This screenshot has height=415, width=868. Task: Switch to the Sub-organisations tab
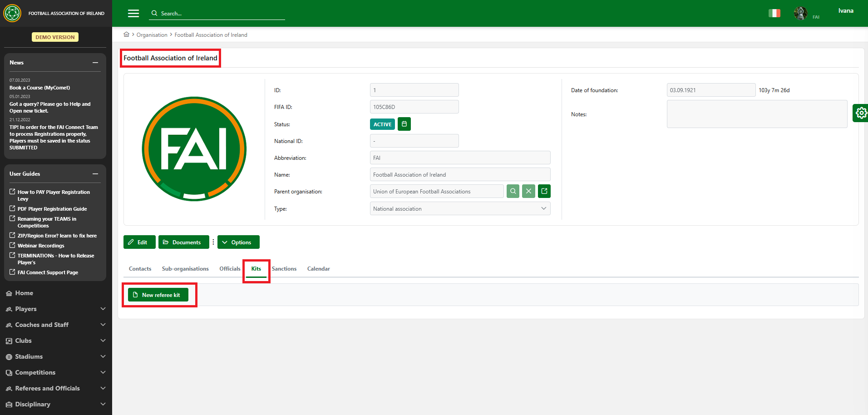tap(185, 269)
